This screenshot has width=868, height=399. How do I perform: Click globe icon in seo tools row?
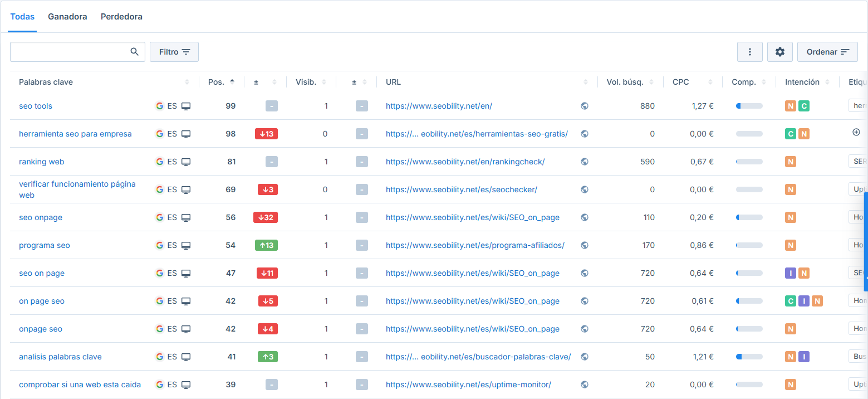(585, 106)
